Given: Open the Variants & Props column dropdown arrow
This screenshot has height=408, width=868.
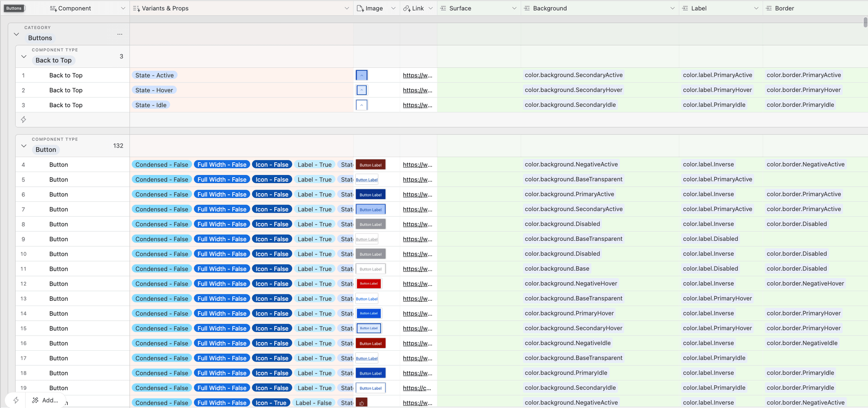Looking at the screenshot, I should coord(347,8).
